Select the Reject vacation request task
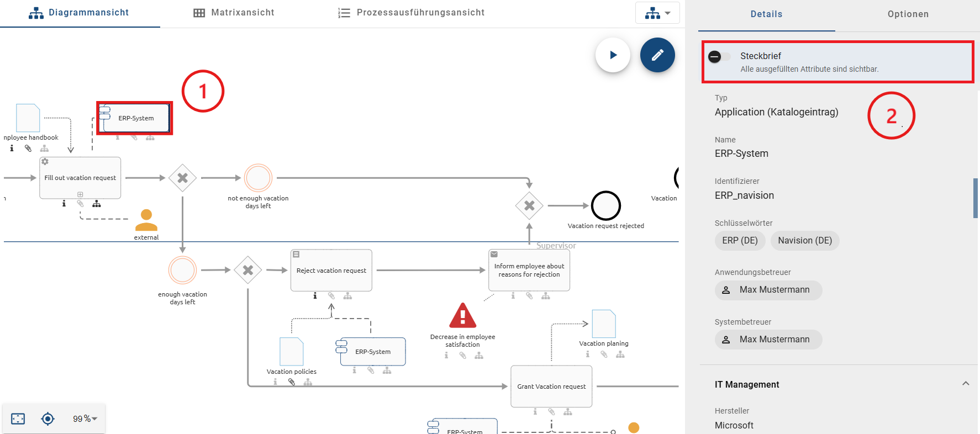This screenshot has width=980, height=434. click(x=331, y=270)
